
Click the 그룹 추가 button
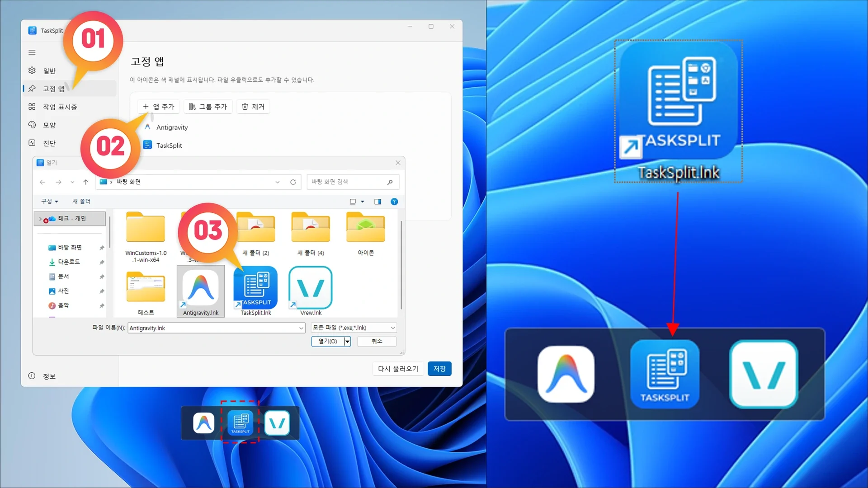tap(208, 107)
